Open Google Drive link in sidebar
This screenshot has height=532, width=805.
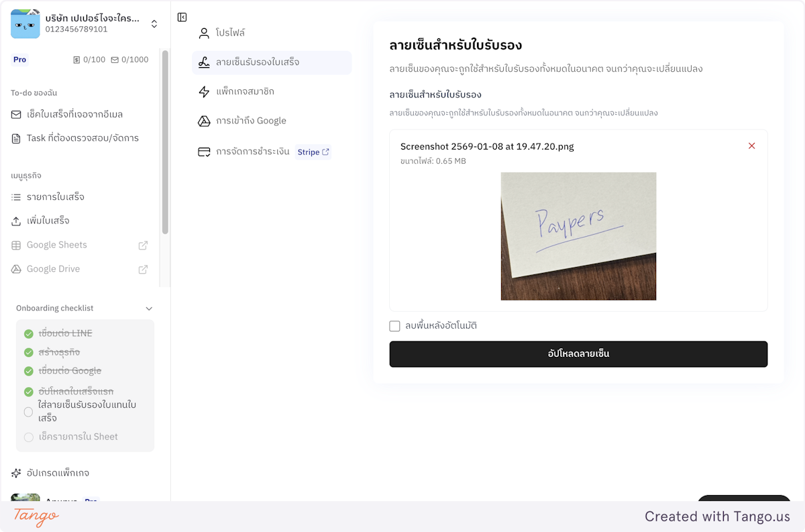point(53,269)
